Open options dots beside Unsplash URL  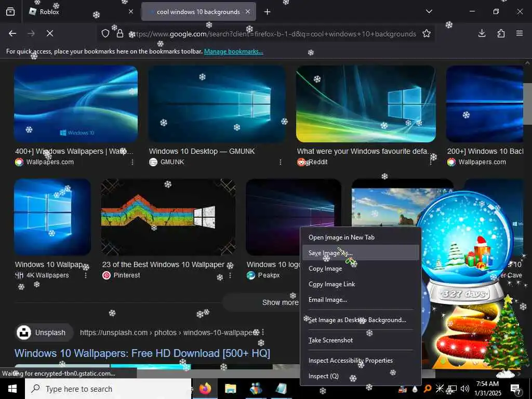[263, 332]
